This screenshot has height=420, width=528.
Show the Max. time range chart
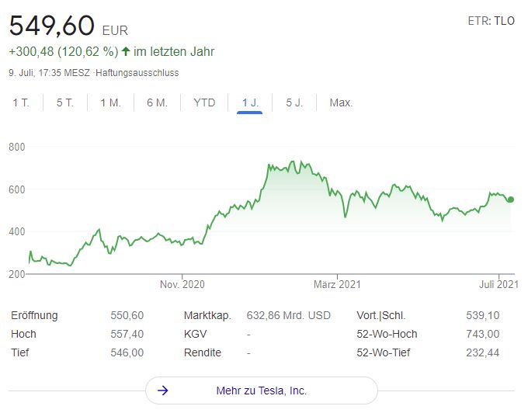pos(341,102)
